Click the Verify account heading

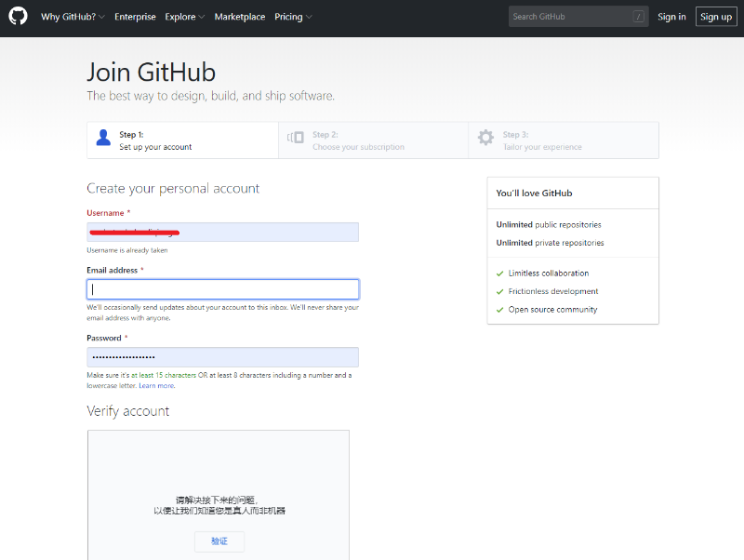click(x=127, y=411)
